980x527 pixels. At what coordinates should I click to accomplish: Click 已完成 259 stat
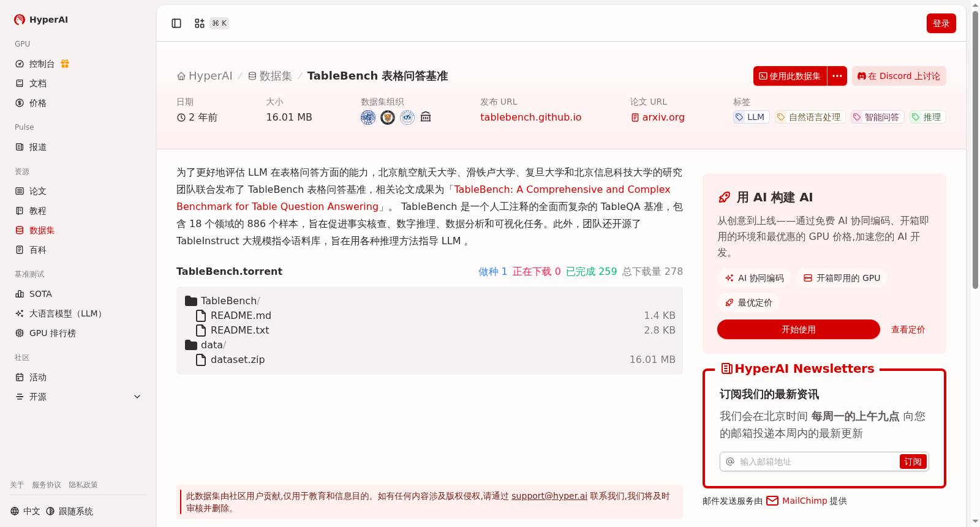(x=591, y=271)
